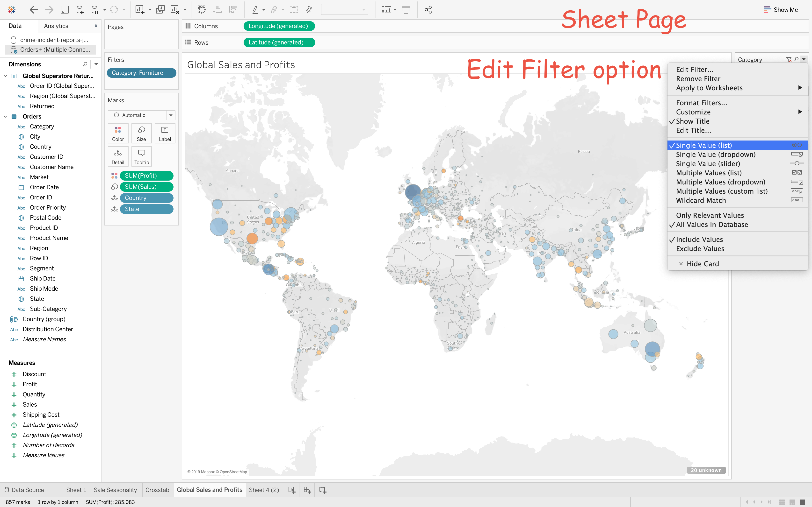812x507 pixels.
Task: Toggle the Show Title menu option
Action: click(x=693, y=121)
